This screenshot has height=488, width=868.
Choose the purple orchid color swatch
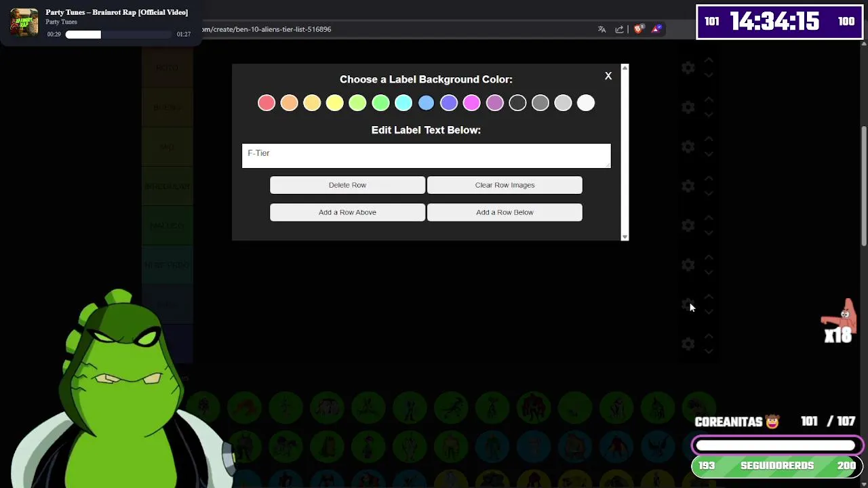click(x=494, y=103)
